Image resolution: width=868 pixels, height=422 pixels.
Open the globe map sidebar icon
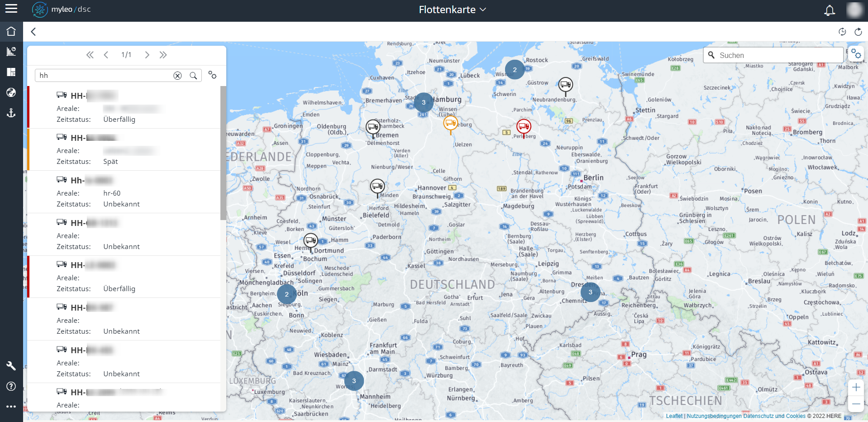(x=11, y=92)
